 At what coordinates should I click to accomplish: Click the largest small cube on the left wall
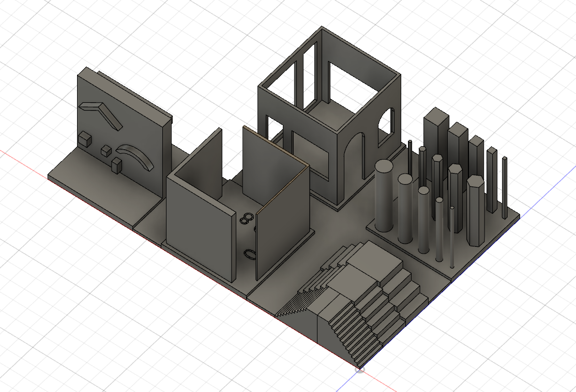tap(85, 139)
